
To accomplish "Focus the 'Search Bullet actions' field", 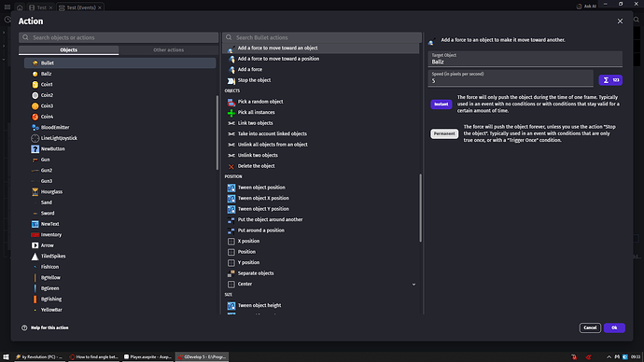I will [x=322, y=37].
